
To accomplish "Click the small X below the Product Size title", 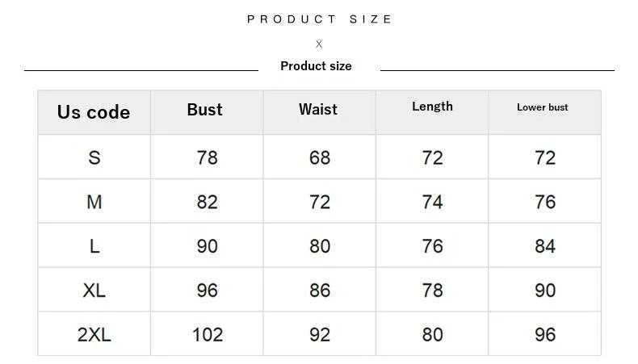I will tap(319, 44).
